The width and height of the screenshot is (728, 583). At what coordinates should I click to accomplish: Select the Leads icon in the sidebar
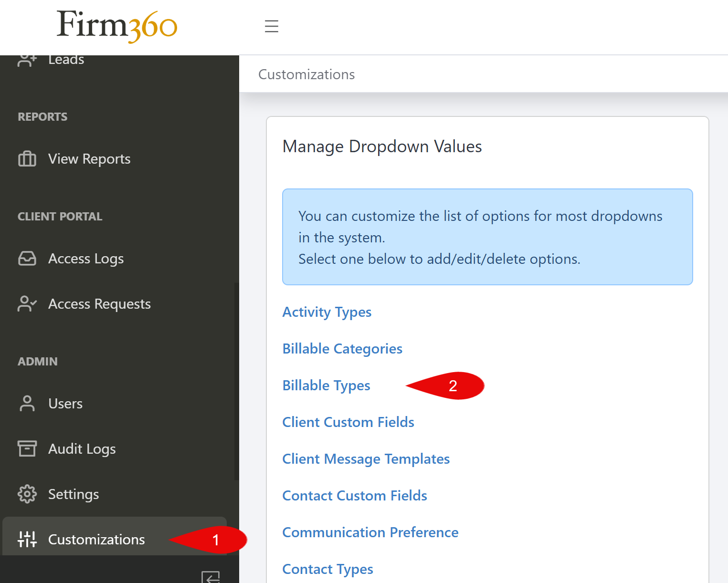(x=27, y=59)
